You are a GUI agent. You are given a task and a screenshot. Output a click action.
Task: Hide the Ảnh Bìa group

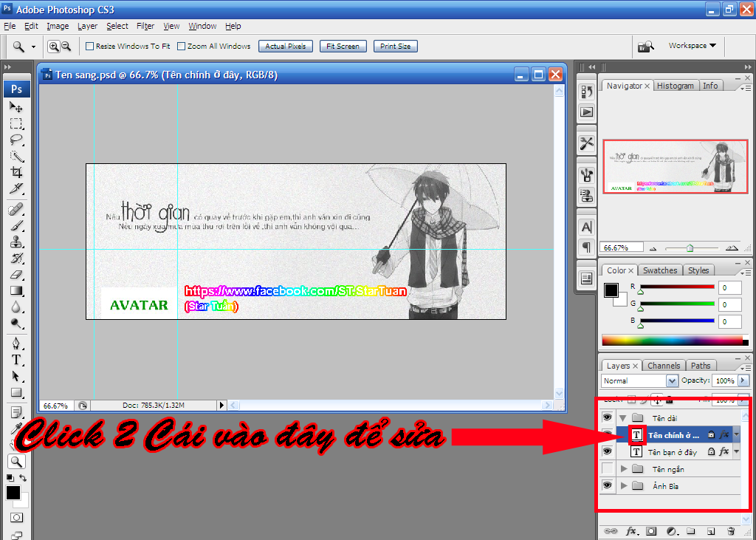pyautogui.click(x=607, y=485)
